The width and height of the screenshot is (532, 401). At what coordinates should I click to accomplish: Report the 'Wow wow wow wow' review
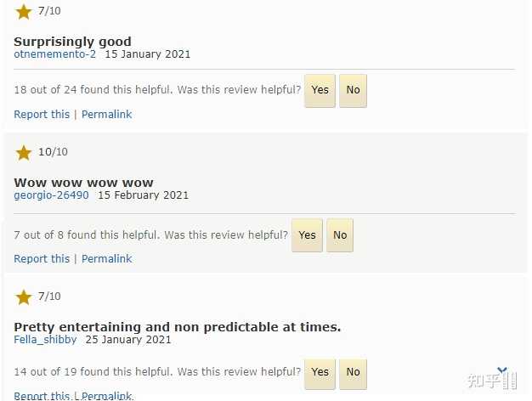click(x=42, y=259)
